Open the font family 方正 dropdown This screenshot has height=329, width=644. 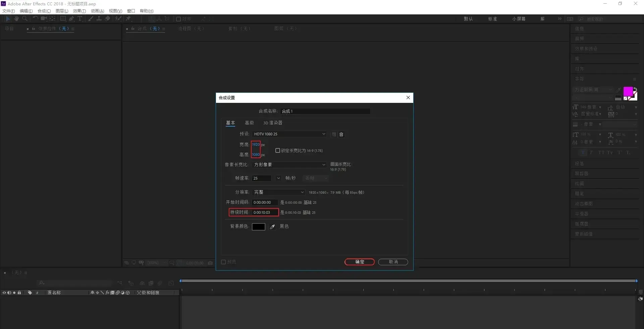pyautogui.click(x=593, y=90)
